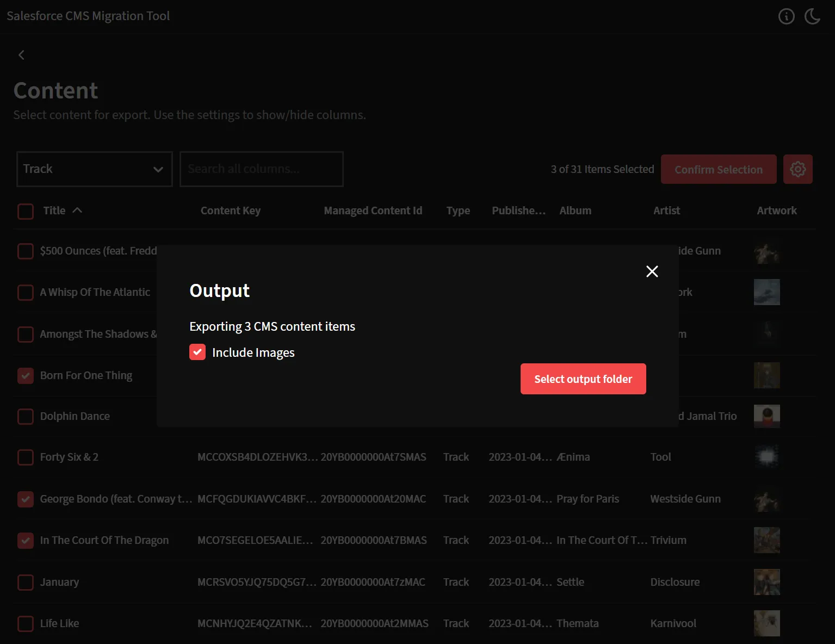The image size is (835, 644).
Task: Click Confirm Selection
Action: point(718,169)
